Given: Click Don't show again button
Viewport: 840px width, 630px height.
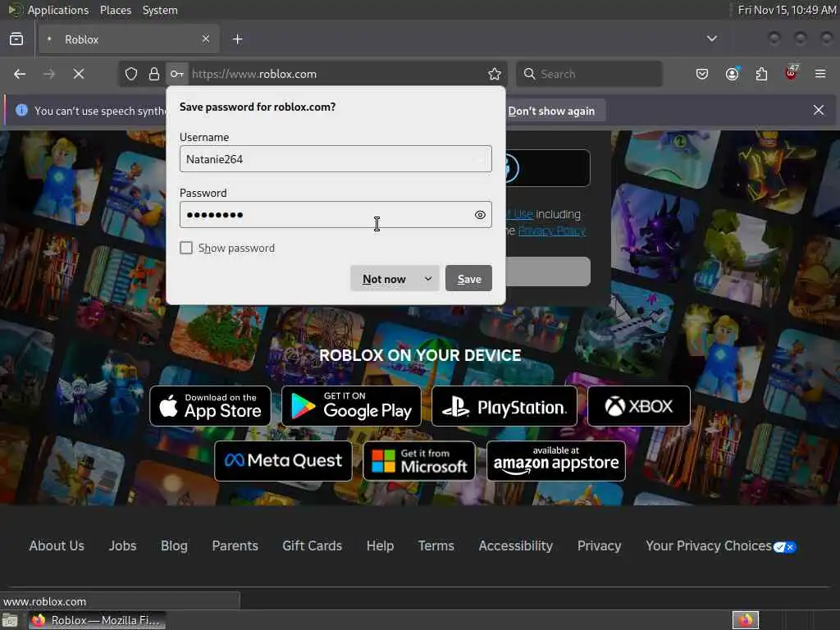Looking at the screenshot, I should pyautogui.click(x=551, y=111).
